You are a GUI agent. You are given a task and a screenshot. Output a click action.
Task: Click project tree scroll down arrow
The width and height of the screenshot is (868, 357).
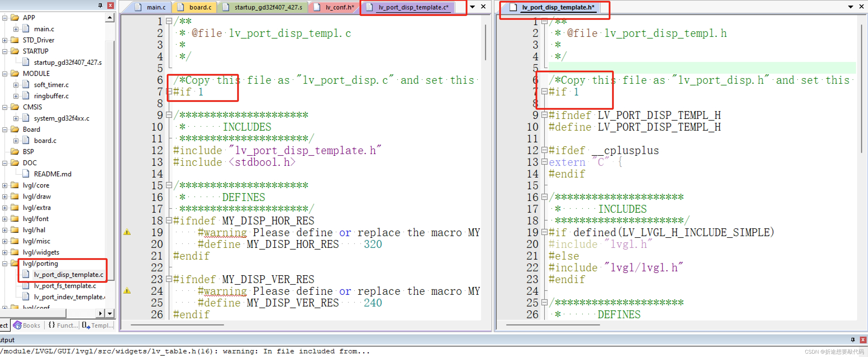(x=110, y=313)
